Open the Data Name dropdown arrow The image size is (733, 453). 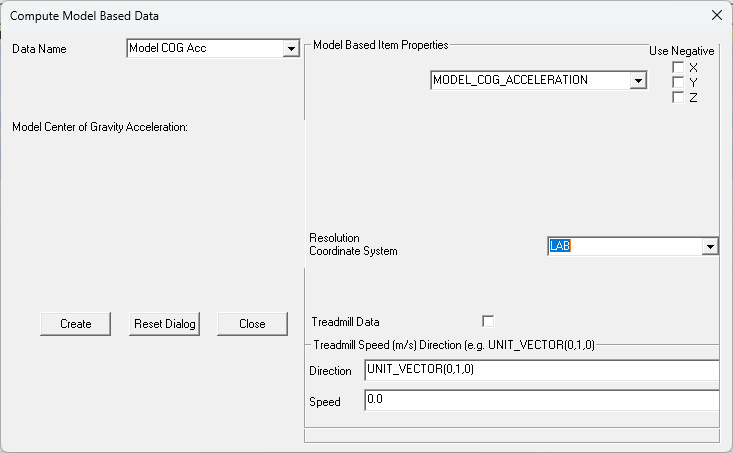click(291, 49)
